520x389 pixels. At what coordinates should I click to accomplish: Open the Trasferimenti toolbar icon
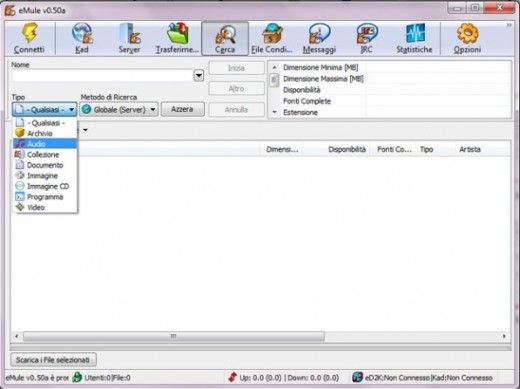[177, 33]
